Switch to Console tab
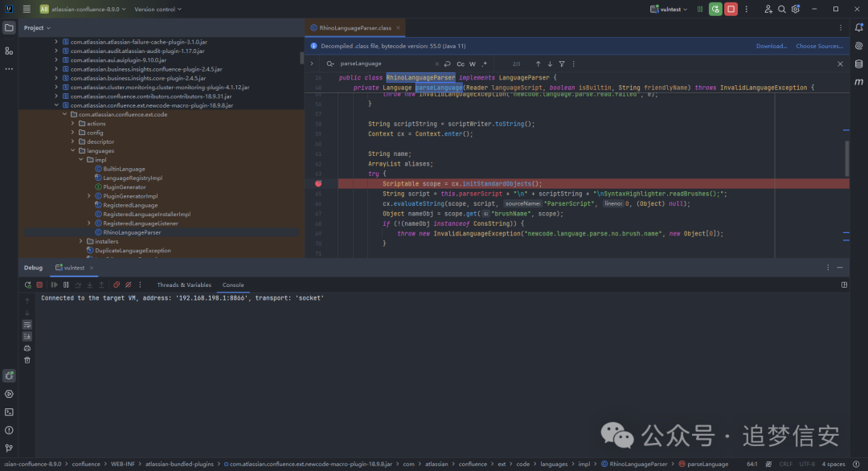 (x=233, y=285)
